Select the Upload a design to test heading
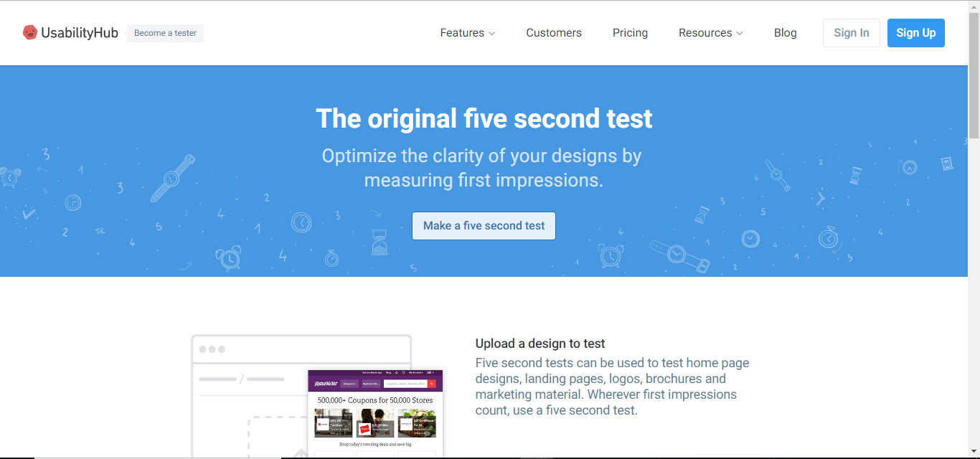This screenshot has height=459, width=980. pos(540,344)
